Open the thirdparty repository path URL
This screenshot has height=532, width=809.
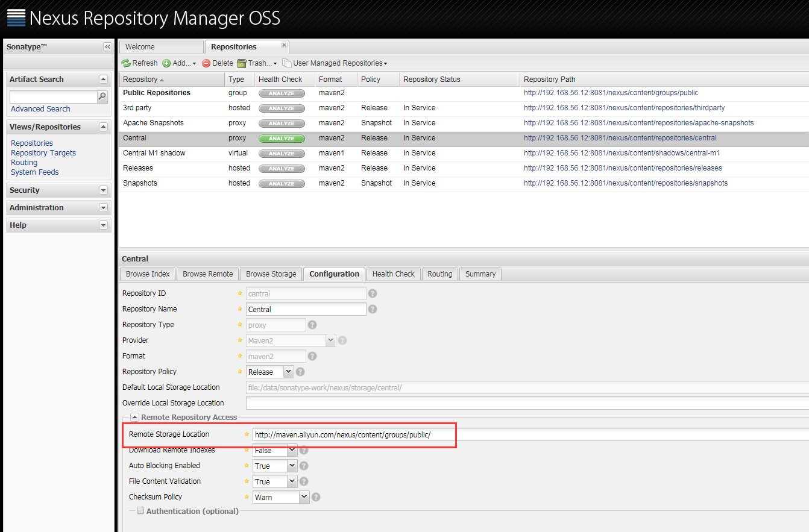pyautogui.click(x=624, y=108)
